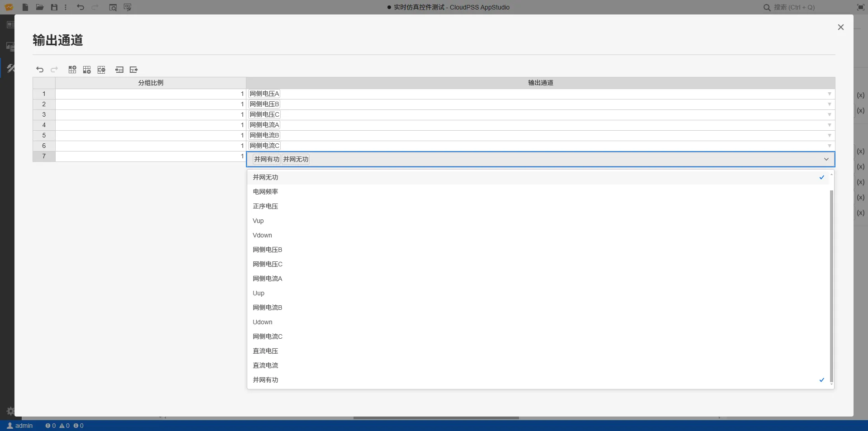Image resolution: width=868 pixels, height=431 pixels.
Task: Edit 分组比例 cell in row 5
Action: 151,136
